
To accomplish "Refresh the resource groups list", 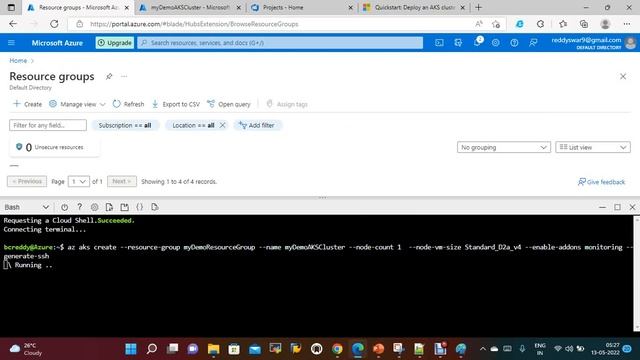I will coord(128,104).
